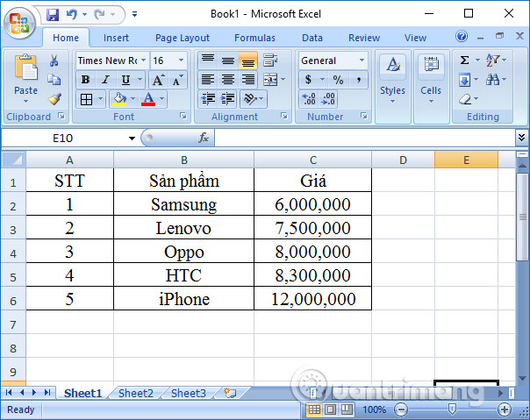The image size is (530, 420).
Task: Increase indent in the Alignment group
Action: (228, 99)
